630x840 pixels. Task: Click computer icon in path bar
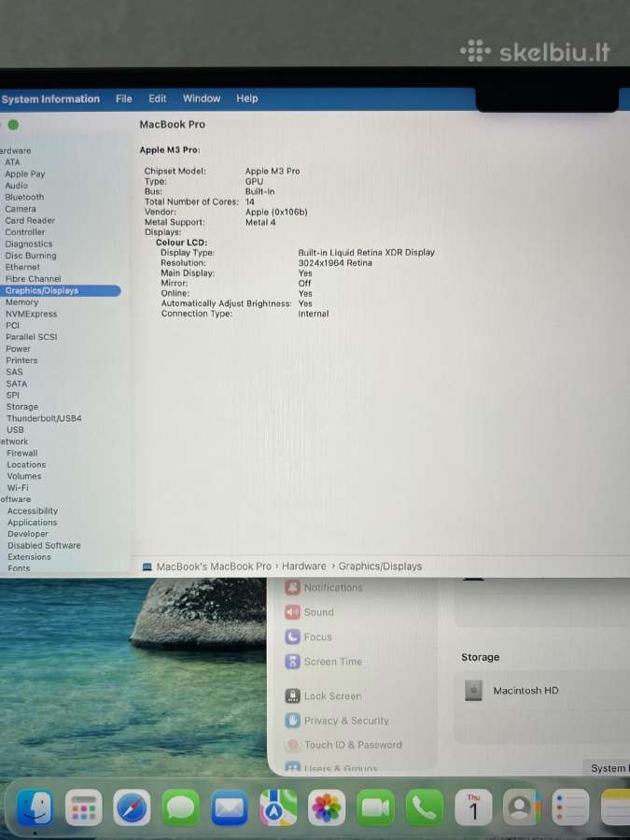(x=147, y=567)
